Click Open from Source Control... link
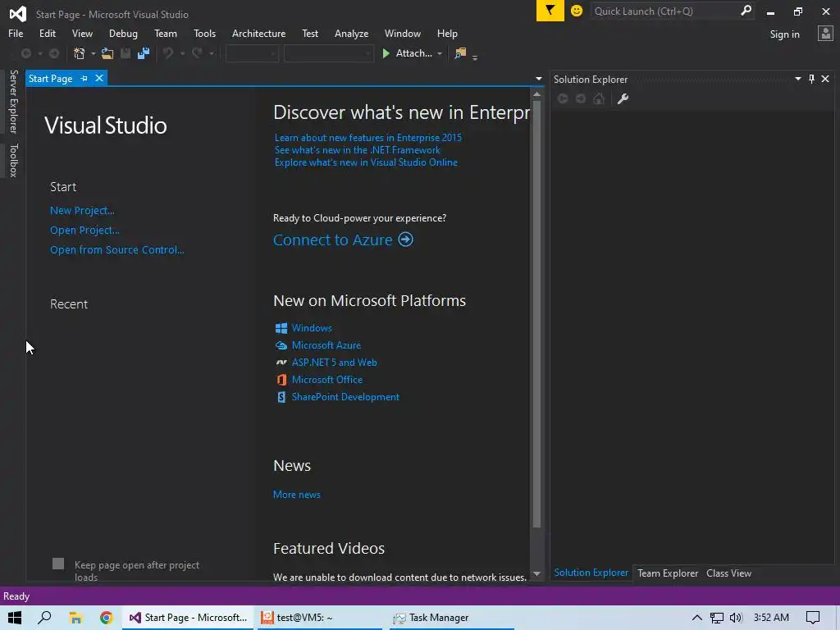The height and width of the screenshot is (630, 840). (116, 249)
